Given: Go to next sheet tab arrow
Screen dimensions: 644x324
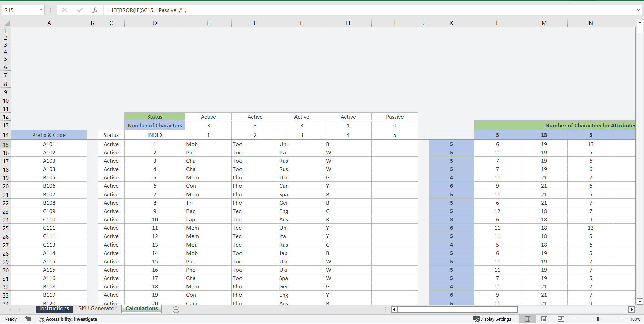Looking at the screenshot, I should tap(20, 309).
